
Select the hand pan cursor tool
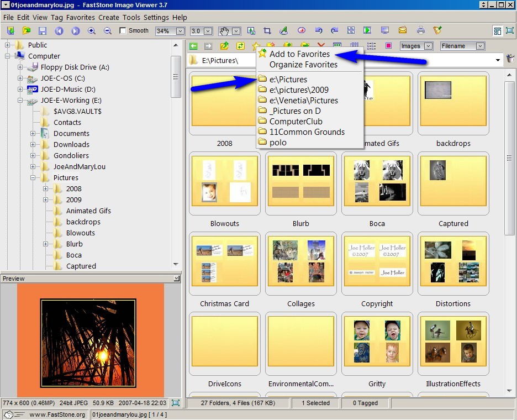(x=224, y=31)
